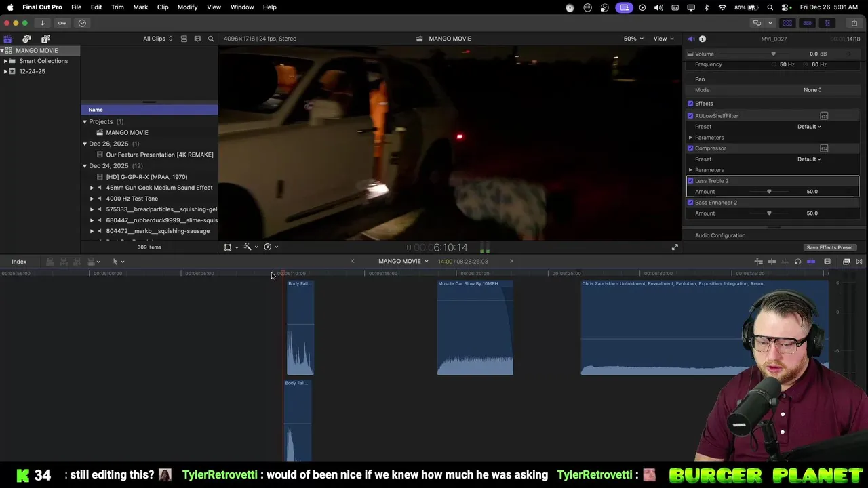Click the Share export icon
This screenshot has height=488, width=868.
[854, 23]
